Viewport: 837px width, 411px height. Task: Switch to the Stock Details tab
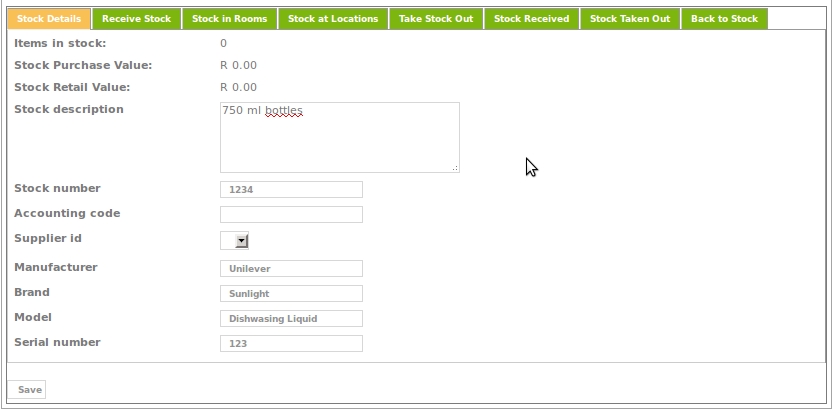(x=49, y=19)
